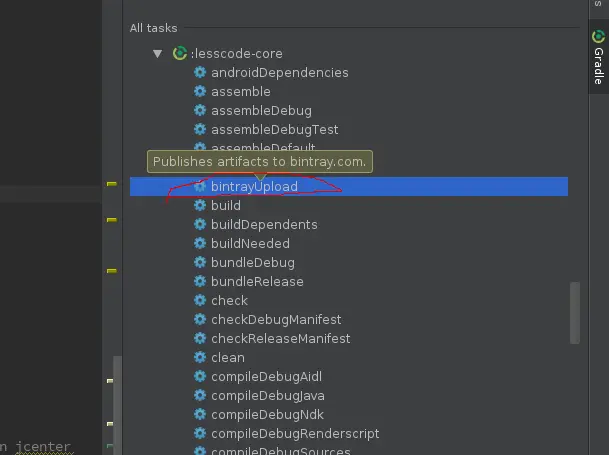Click the gear icon beside buildDependents
The image size is (609, 455).
click(200, 224)
